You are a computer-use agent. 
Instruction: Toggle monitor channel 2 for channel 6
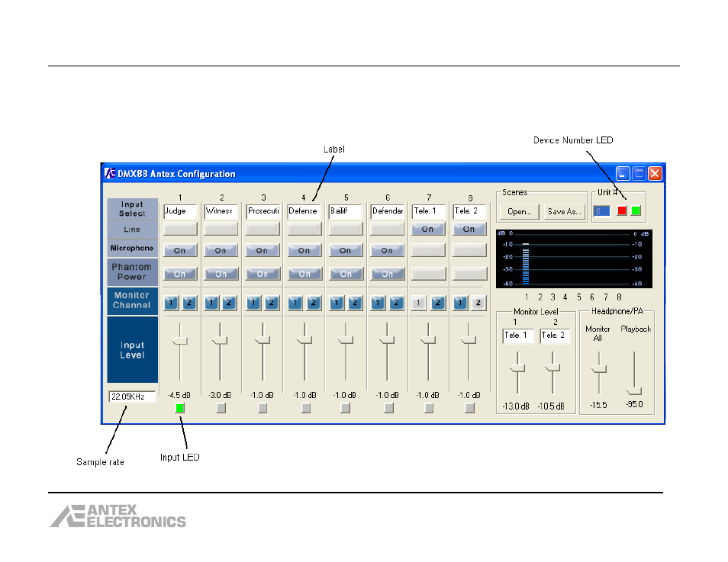[396, 303]
